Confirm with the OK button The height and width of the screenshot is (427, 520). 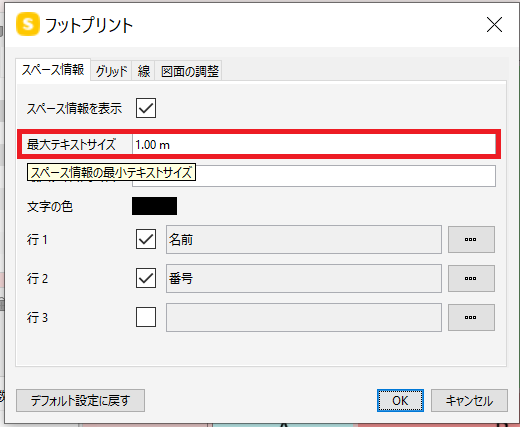pyautogui.click(x=400, y=400)
